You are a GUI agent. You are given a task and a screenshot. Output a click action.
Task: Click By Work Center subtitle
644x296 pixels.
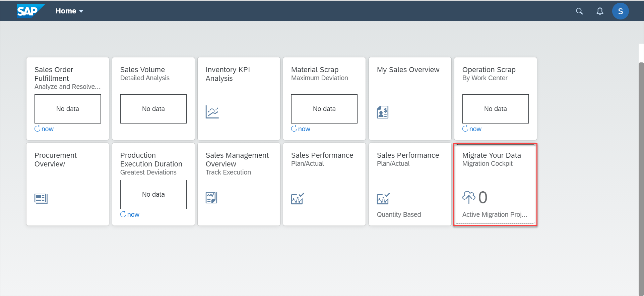coord(485,78)
